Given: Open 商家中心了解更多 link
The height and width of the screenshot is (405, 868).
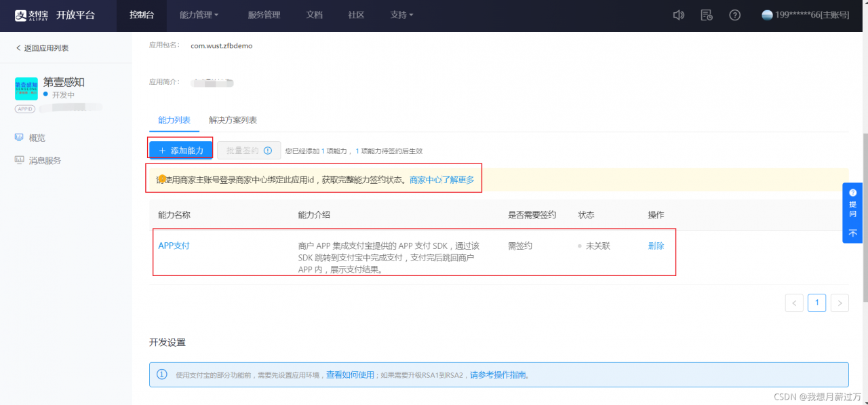Looking at the screenshot, I should click(442, 180).
